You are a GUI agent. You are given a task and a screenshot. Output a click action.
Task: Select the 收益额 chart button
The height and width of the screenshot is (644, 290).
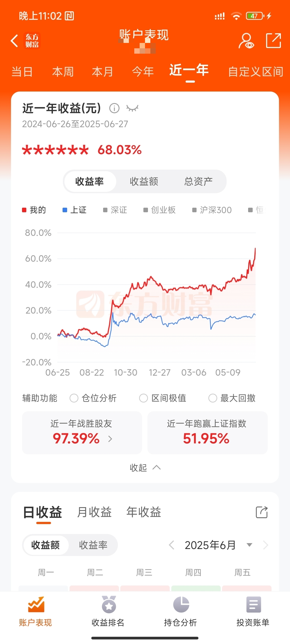point(144,181)
